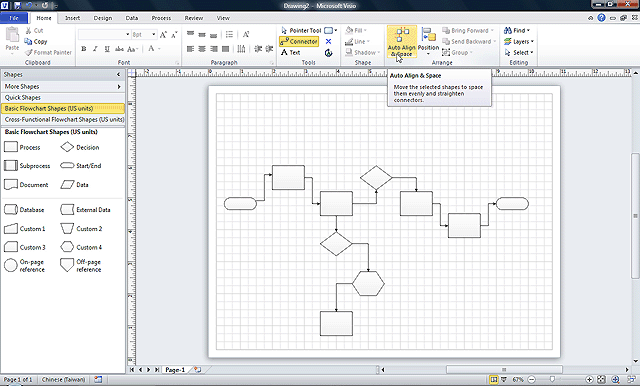Adjust the zoom slider handle
The height and width of the screenshot is (386, 640).
click(552, 379)
